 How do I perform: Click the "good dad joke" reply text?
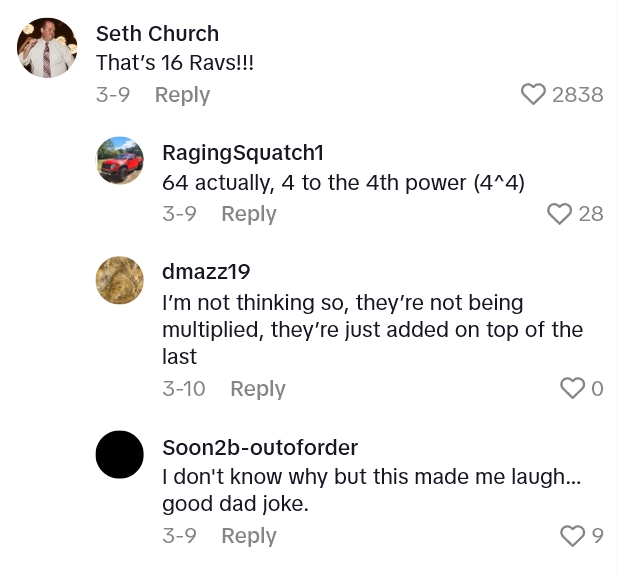click(x=235, y=505)
